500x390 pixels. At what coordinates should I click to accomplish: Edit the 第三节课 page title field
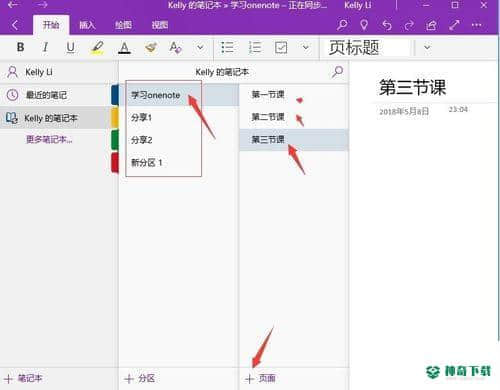pos(413,88)
